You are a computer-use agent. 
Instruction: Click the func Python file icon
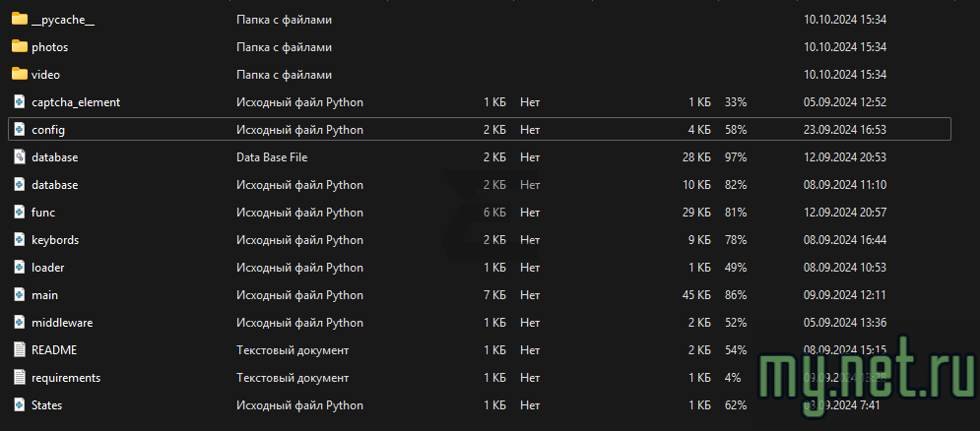19,212
